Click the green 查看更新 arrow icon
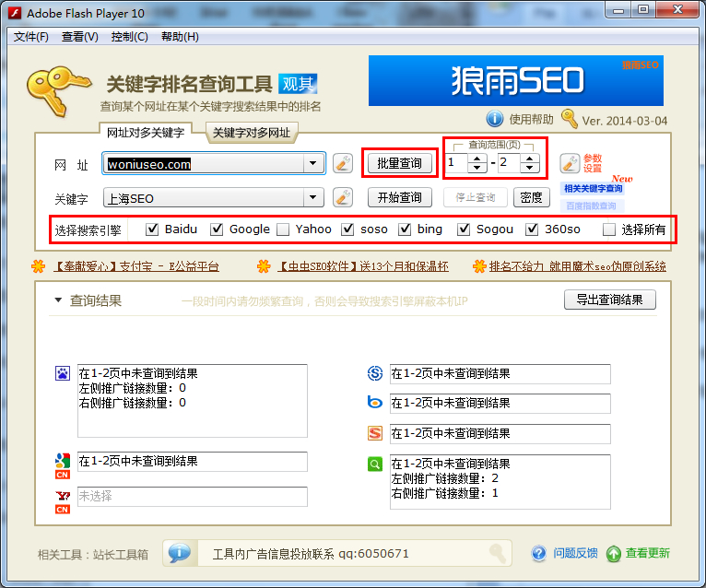Image resolution: width=706 pixels, height=588 pixels. (x=614, y=553)
